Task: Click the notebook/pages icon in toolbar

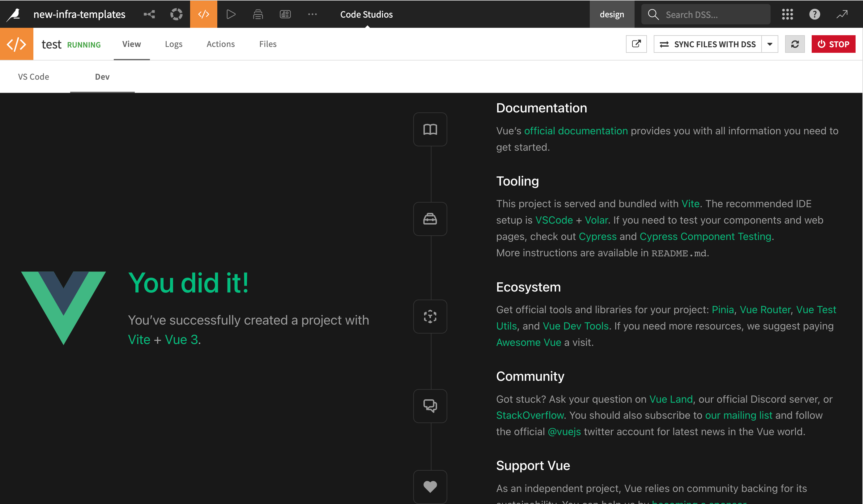Action: click(x=258, y=14)
